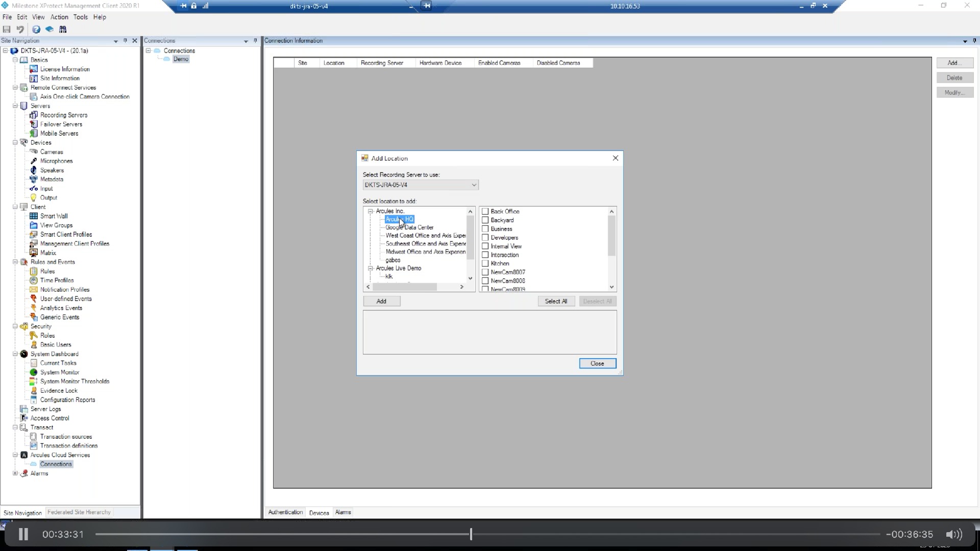Screen dimensions: 980x551
Task: Click the Save toolbar icon
Action: 7,30
